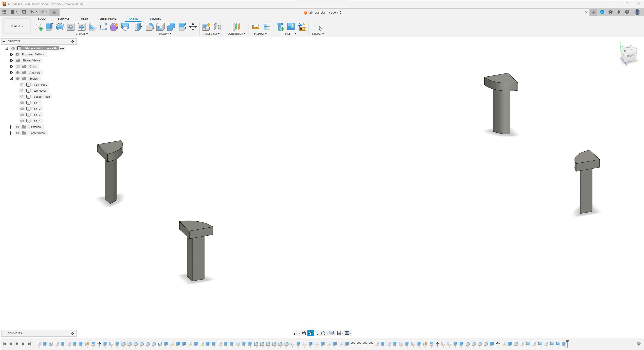This screenshot has width=644, height=350.
Task: Click the Select tool in toolbar
Action: point(317,27)
